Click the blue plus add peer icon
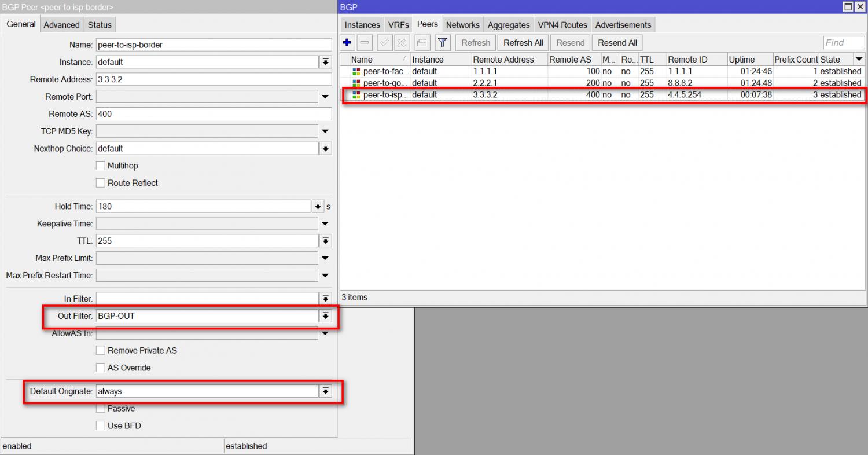The width and height of the screenshot is (868, 455). pyautogui.click(x=347, y=43)
